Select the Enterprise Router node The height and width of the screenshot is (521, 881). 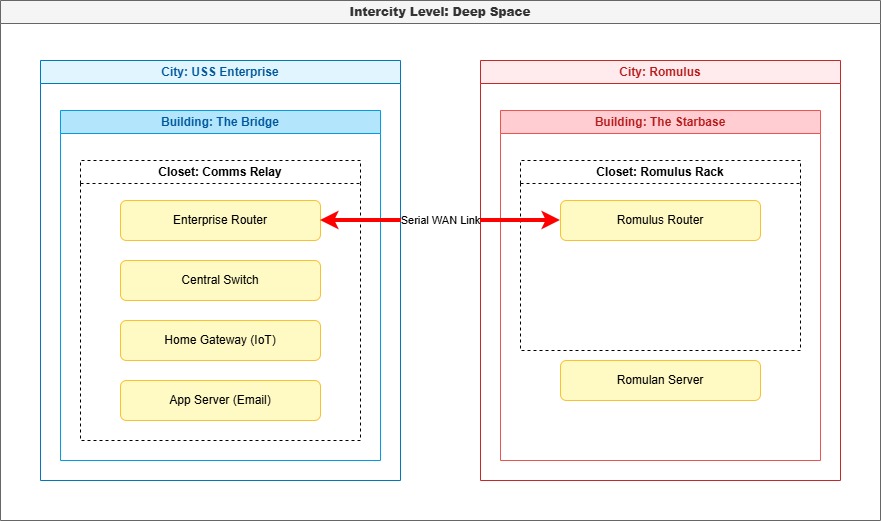220,220
